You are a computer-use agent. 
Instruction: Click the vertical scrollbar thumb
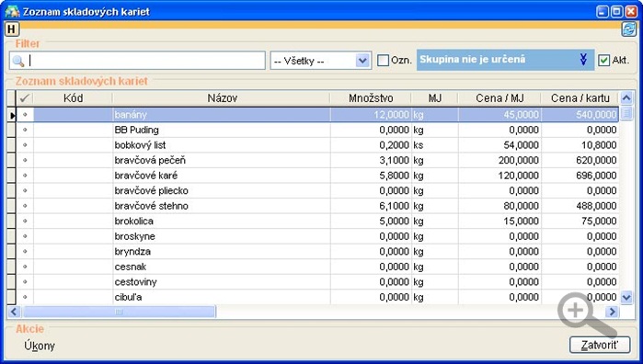point(626,113)
